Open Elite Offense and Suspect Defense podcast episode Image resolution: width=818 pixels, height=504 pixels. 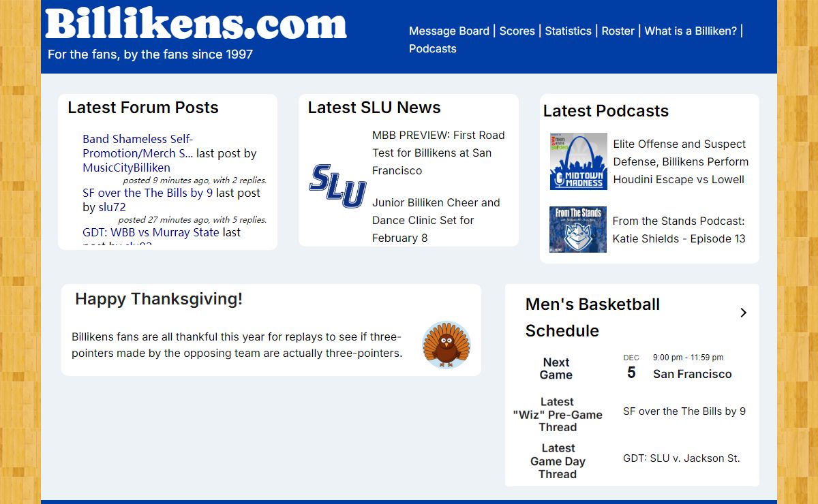pos(681,161)
